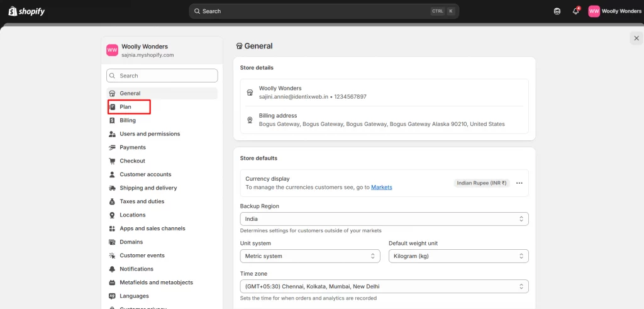
Task: Click the Billing icon in sidebar
Action: (112, 120)
